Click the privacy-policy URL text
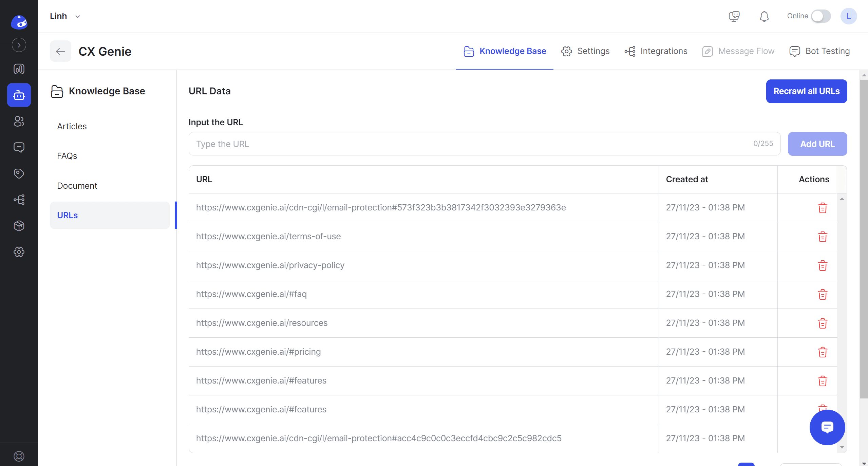868x466 pixels. (x=270, y=265)
